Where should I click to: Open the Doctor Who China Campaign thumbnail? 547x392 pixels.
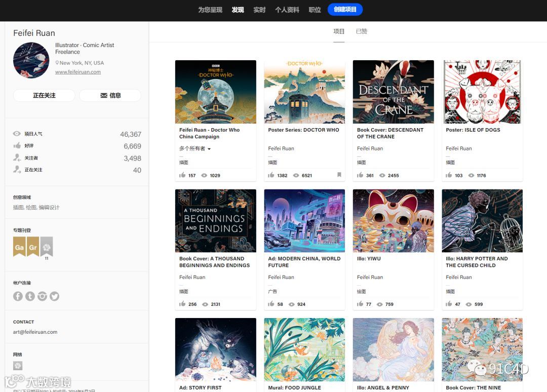(216, 92)
